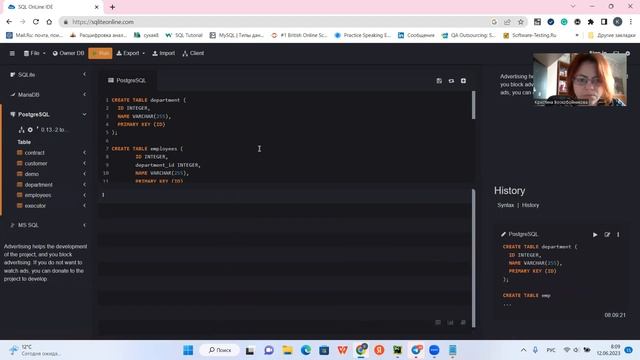
Task: Expand the MS SQL database section
Action: click(84, 225)
